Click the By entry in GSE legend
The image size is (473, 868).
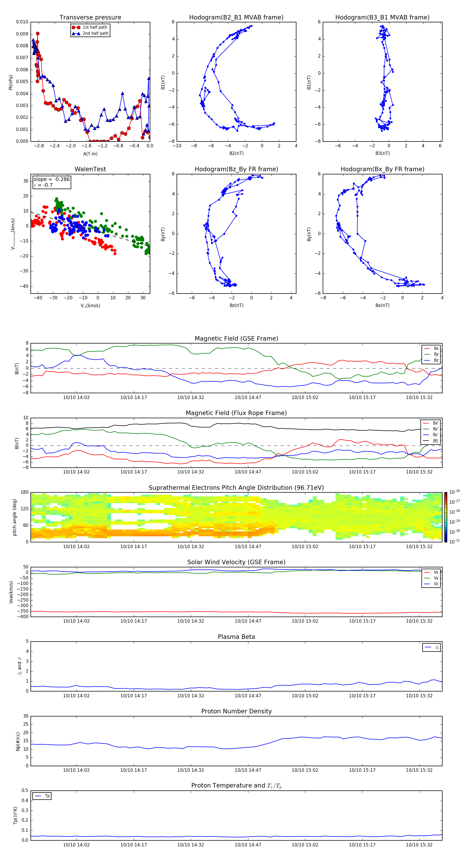pos(431,354)
